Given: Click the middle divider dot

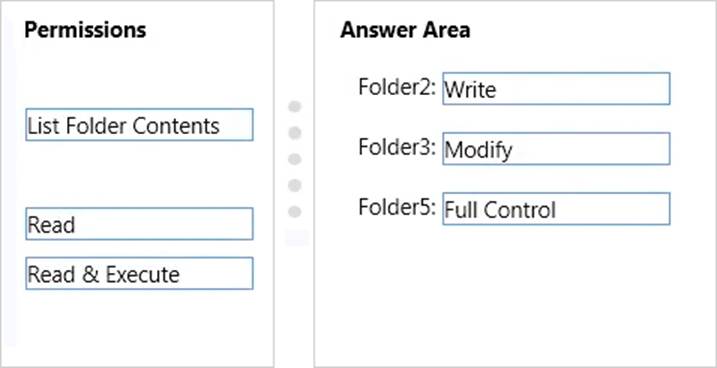Looking at the screenshot, I should 295,159.
